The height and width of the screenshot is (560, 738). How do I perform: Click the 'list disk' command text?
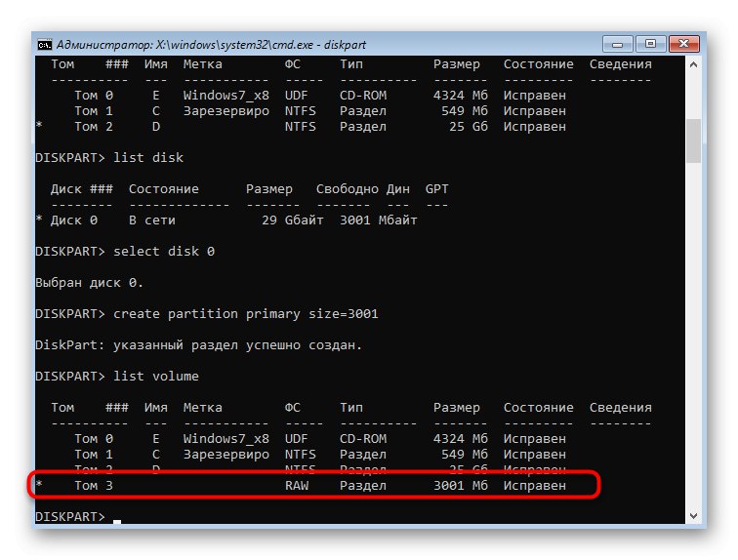148,157
